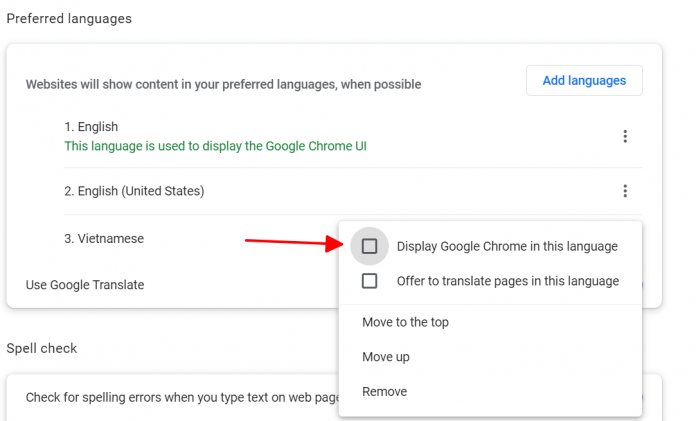Enable the Offer to translate pages checkbox
The height and width of the screenshot is (421, 696).
pos(369,281)
